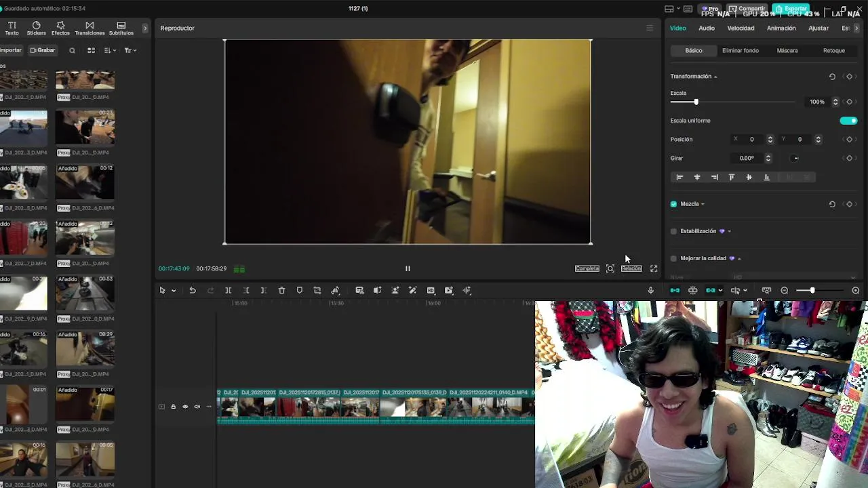Screen dimensions: 868x488
Task: Enable the Estabilización checkbox
Action: click(x=673, y=231)
